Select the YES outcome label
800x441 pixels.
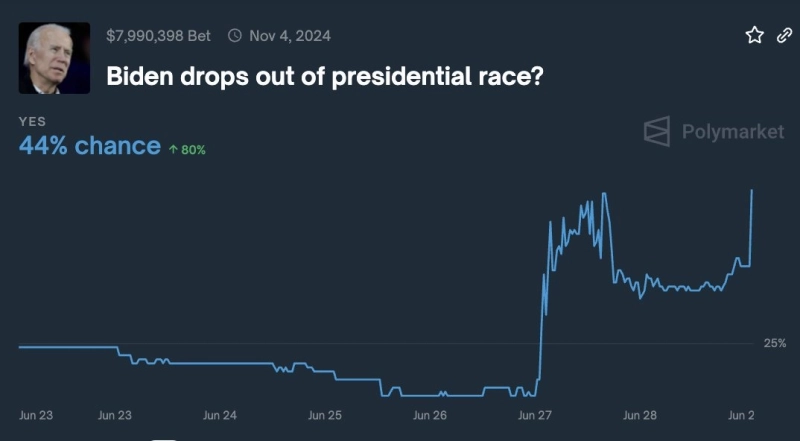pos(32,122)
